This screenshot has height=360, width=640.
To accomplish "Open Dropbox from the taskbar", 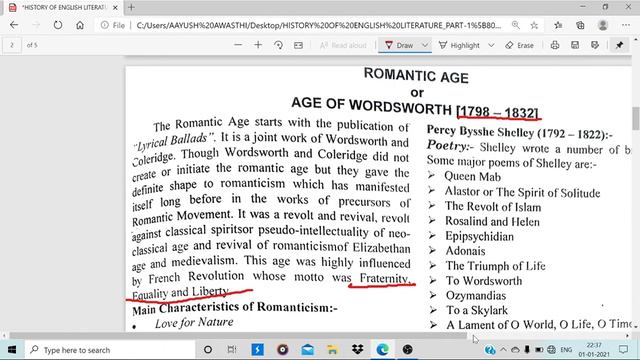I will 358,350.
